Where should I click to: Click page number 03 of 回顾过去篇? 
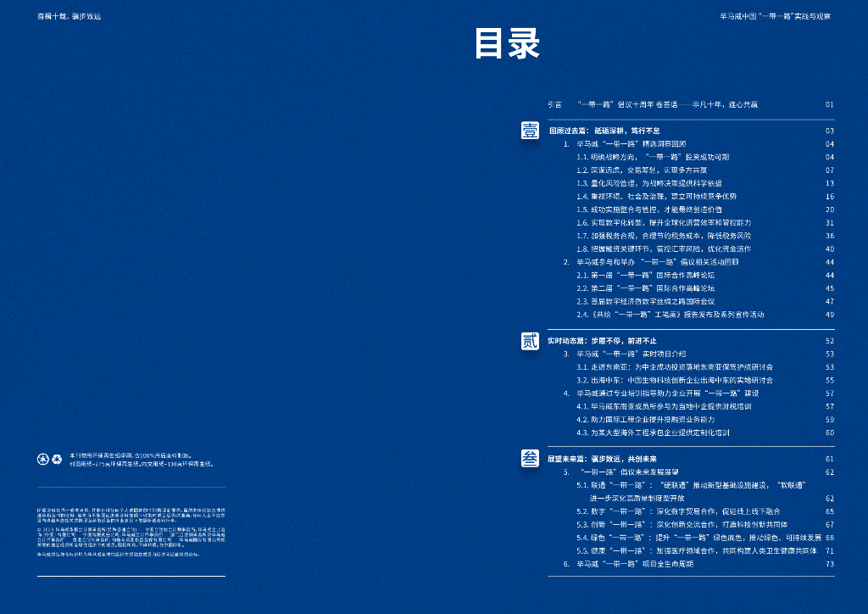(x=829, y=131)
